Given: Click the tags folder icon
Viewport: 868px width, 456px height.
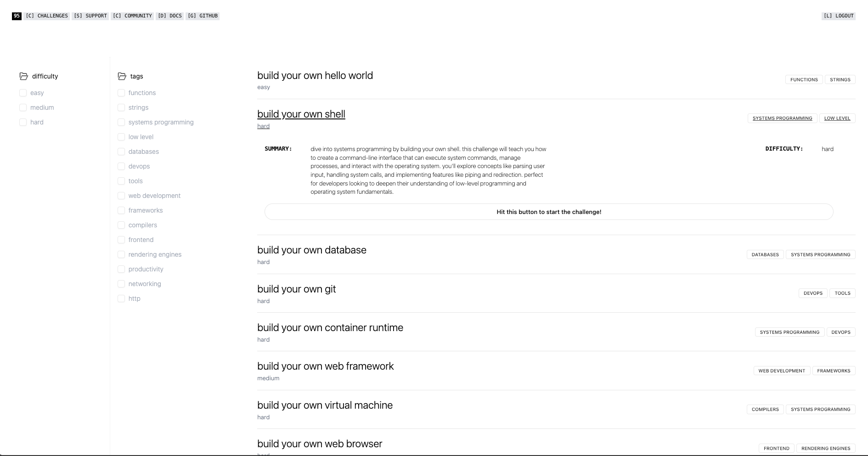Looking at the screenshot, I should (x=122, y=76).
